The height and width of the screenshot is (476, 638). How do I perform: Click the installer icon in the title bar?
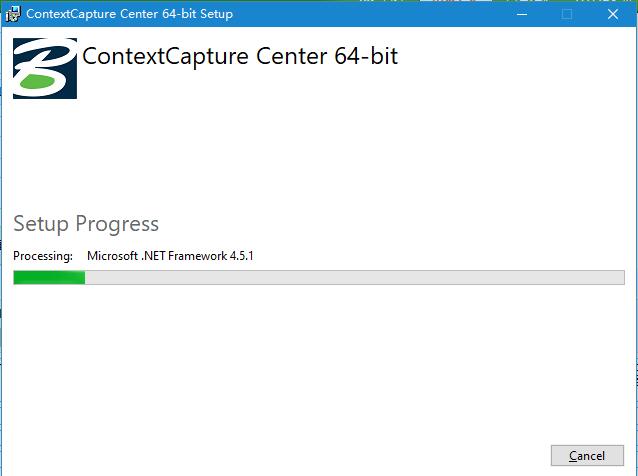tap(12, 14)
